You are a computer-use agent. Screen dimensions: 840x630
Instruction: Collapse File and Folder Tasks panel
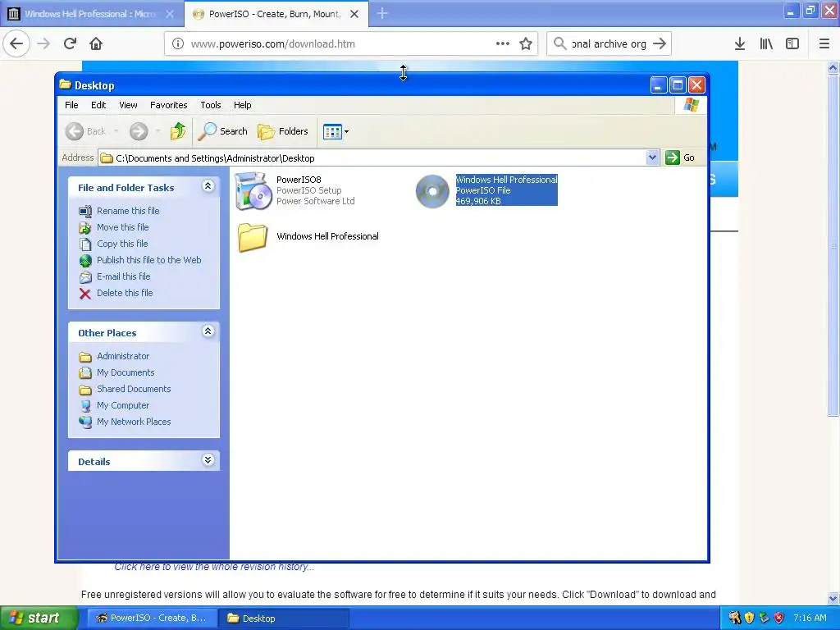coord(208,186)
